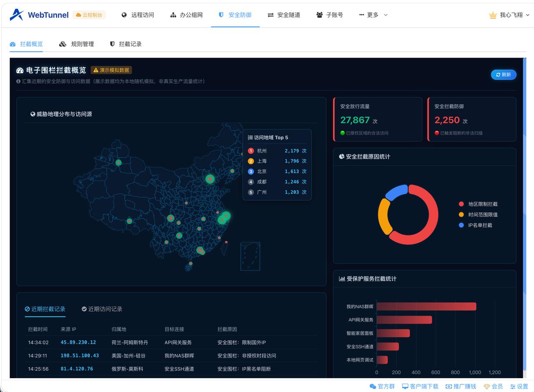Click the 2,250 blocked count

[447, 120]
